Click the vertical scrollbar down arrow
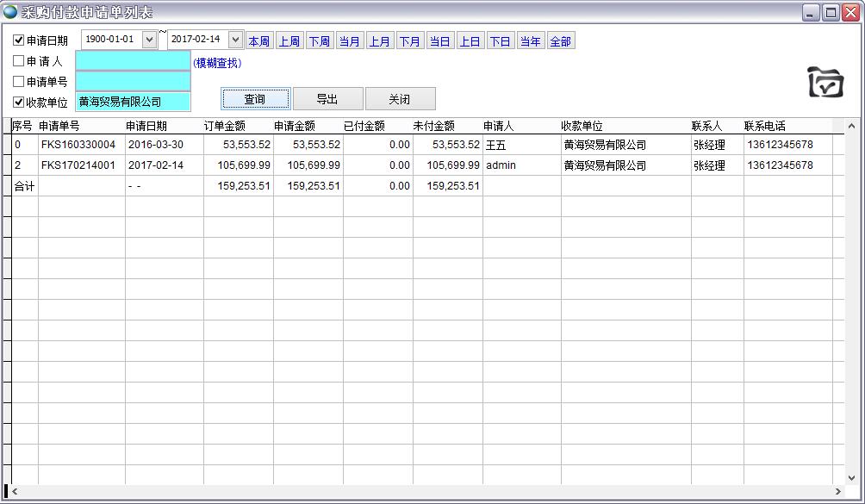The width and height of the screenshot is (865, 504). [852, 478]
